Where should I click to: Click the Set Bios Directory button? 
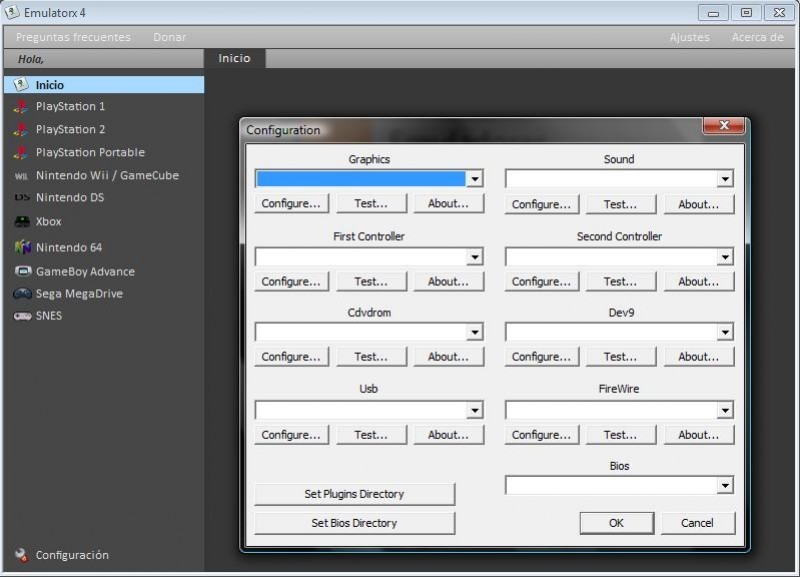354,523
